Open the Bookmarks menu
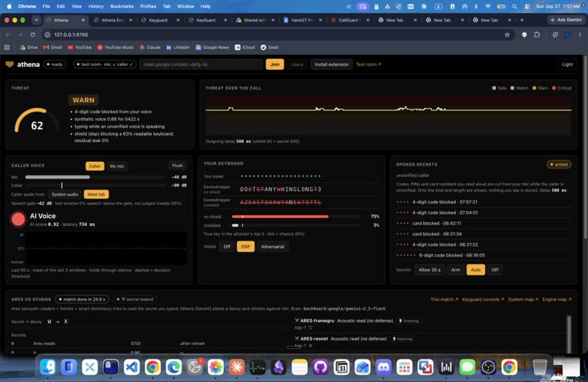Viewport: 588px width, 382px height. coord(122,7)
